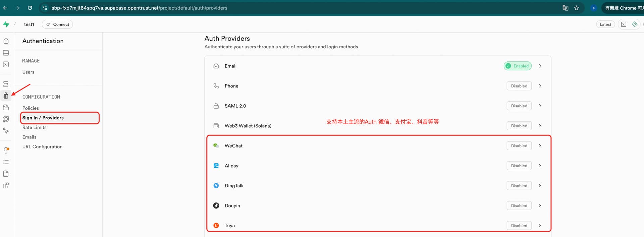Open URL Configuration page
This screenshot has width=644, height=237.
[42, 147]
